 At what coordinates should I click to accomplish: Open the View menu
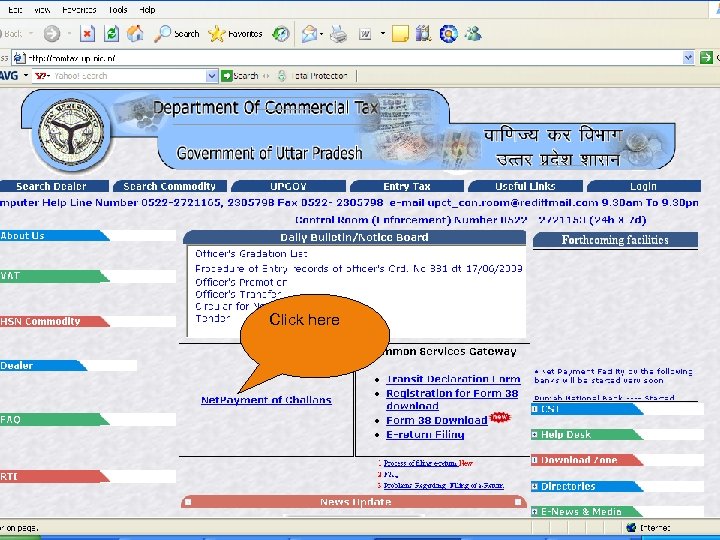pos(42,10)
